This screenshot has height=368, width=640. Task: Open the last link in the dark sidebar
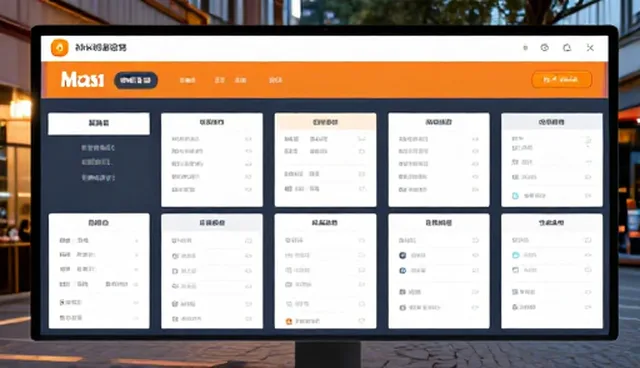point(98,177)
